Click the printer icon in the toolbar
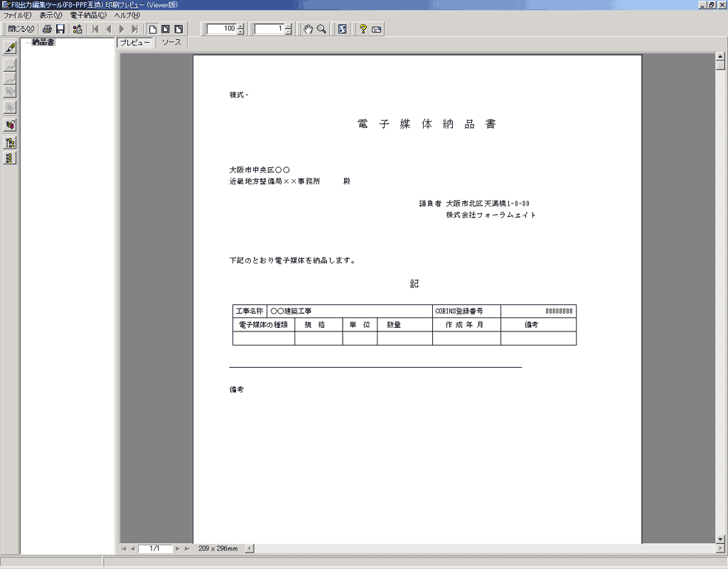 click(47, 28)
